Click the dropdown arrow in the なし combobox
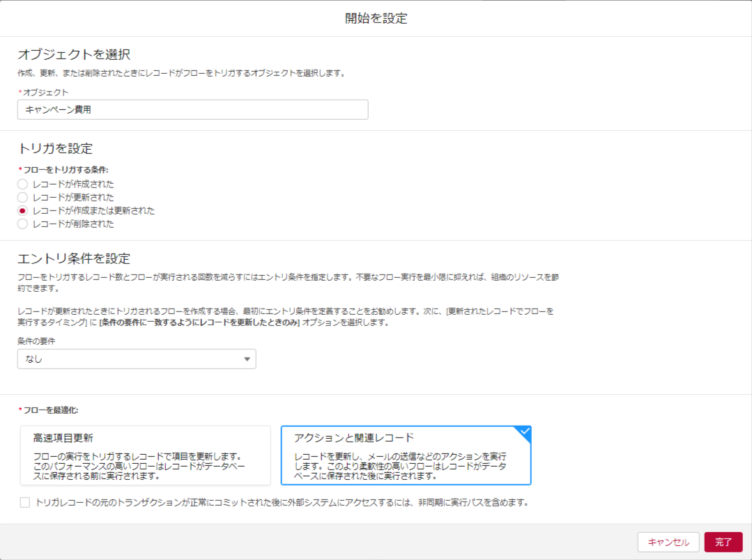The height and width of the screenshot is (560, 752). pyautogui.click(x=247, y=359)
